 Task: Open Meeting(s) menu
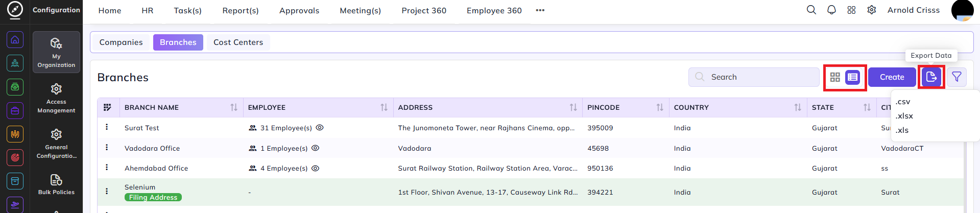pos(361,10)
